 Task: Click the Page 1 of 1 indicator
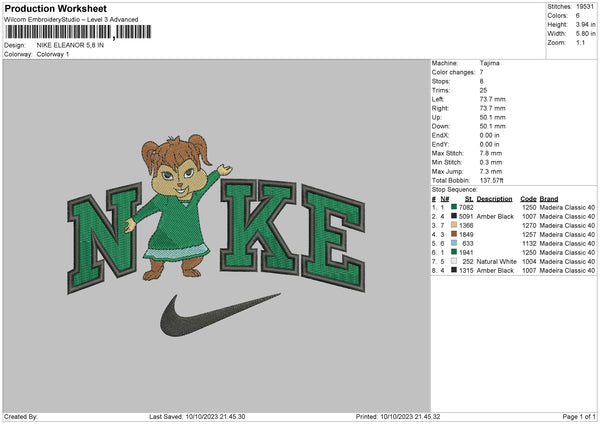[x=579, y=416]
